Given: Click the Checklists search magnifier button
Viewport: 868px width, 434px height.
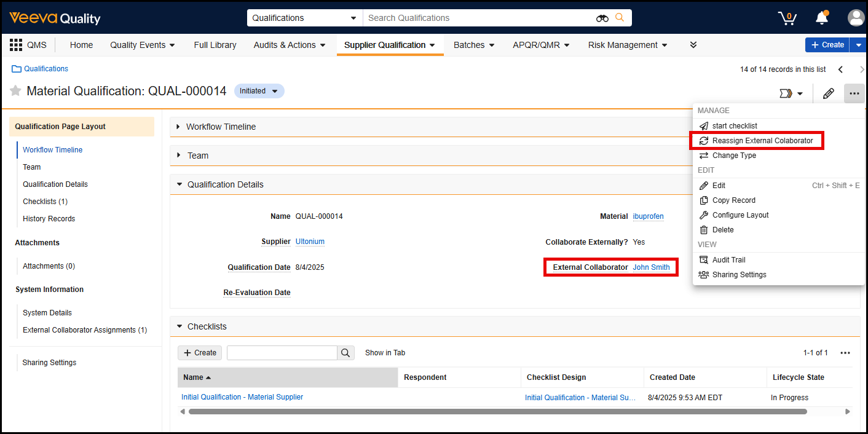Looking at the screenshot, I should tap(345, 353).
